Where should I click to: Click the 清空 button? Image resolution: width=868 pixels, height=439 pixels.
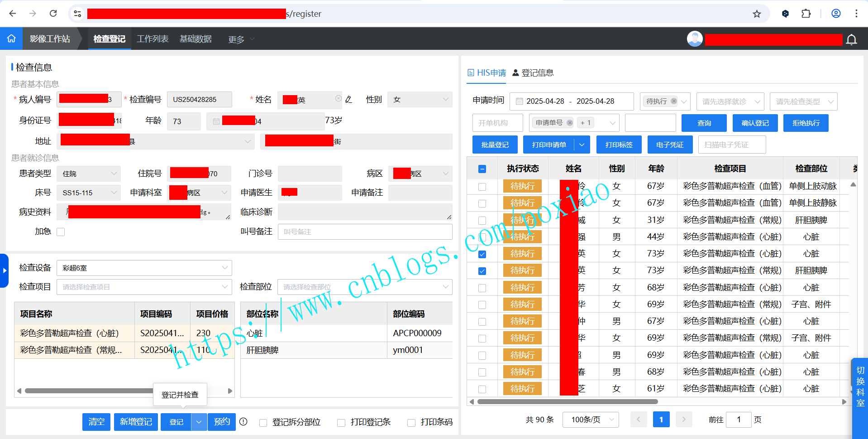tap(96, 422)
